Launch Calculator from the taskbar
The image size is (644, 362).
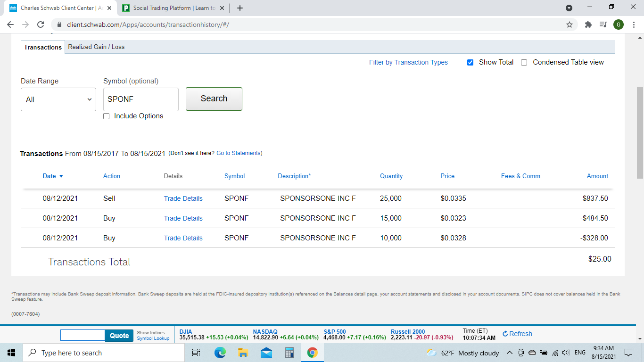tap(289, 353)
